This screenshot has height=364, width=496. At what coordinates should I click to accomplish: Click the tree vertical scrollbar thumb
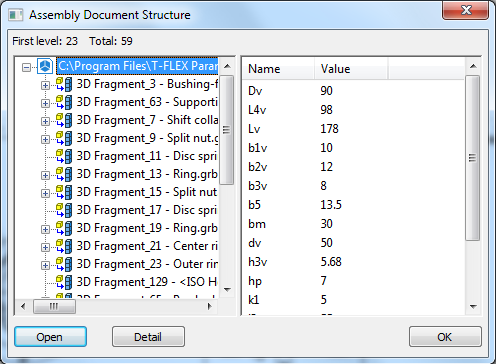(227, 130)
